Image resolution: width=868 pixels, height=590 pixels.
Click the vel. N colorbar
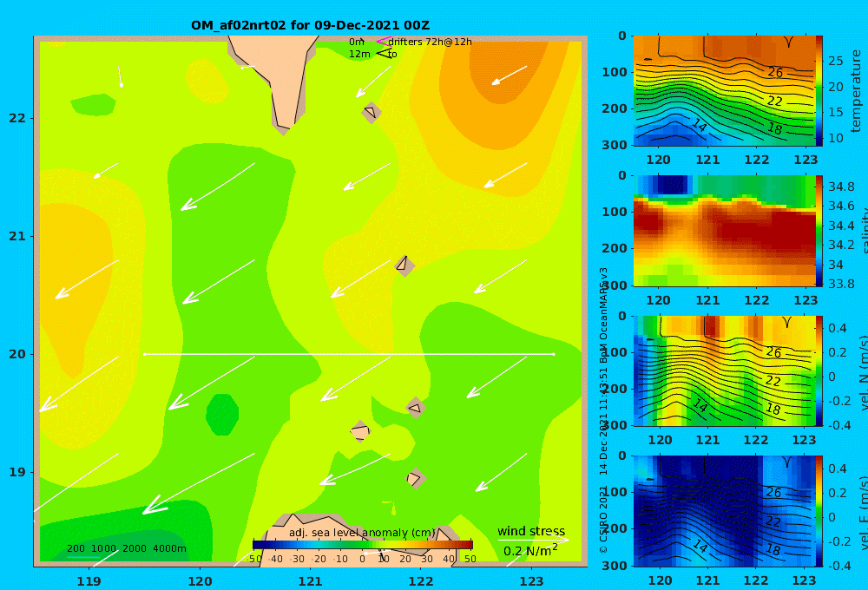pos(819,370)
